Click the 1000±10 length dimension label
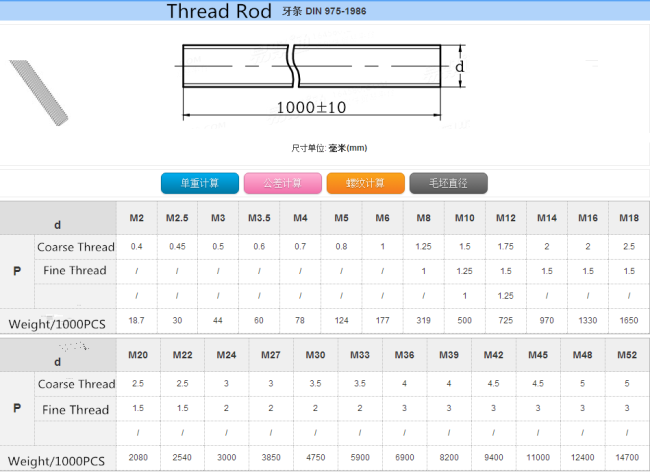 tap(311, 108)
